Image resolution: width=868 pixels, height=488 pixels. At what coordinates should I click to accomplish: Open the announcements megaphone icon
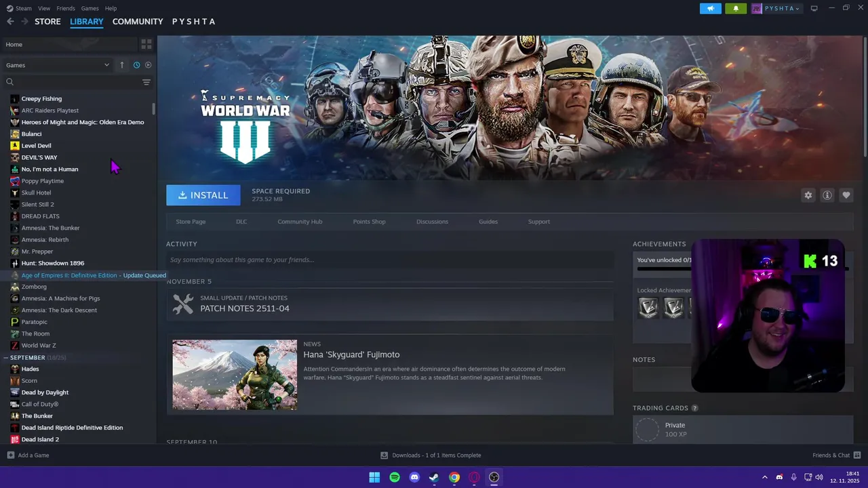(x=710, y=8)
